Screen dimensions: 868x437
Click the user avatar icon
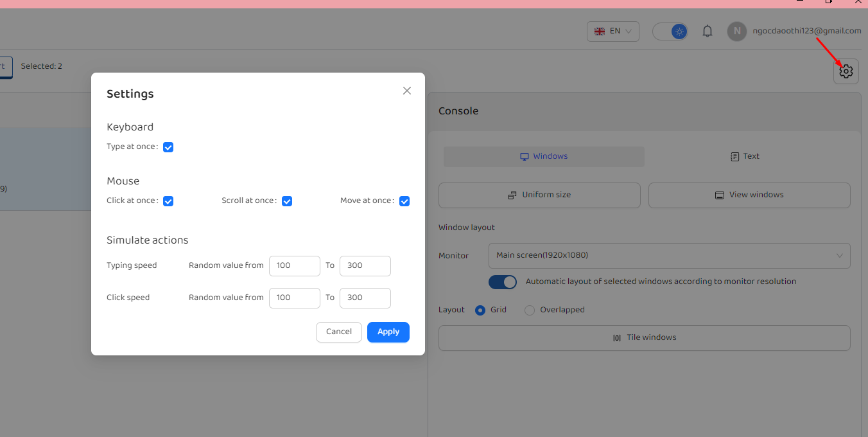tap(736, 31)
